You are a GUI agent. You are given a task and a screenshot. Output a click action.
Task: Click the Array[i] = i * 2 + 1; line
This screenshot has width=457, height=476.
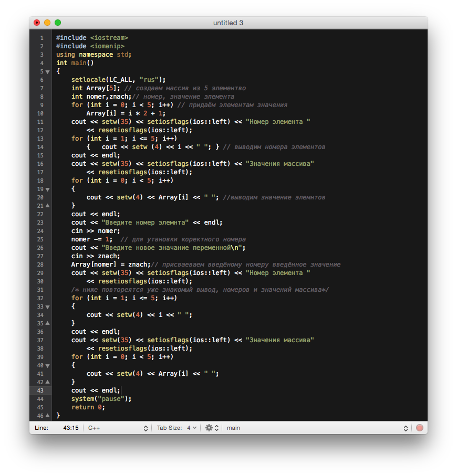(126, 113)
